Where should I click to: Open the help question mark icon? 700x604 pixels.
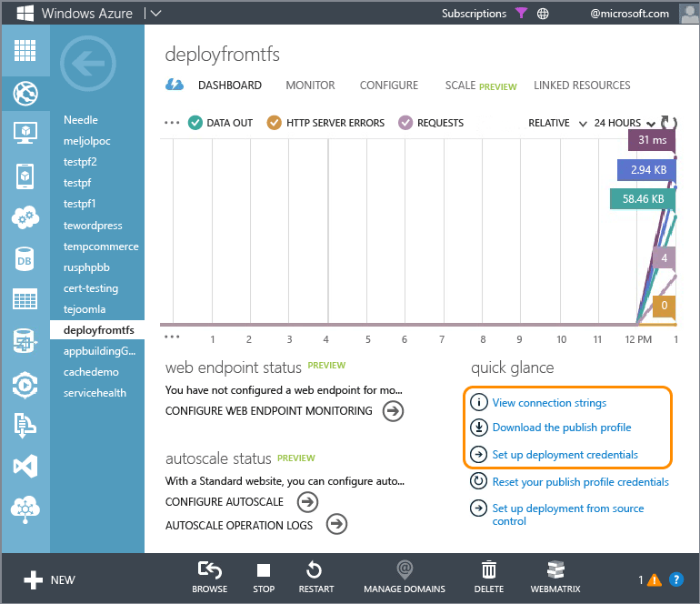pyautogui.click(x=676, y=579)
